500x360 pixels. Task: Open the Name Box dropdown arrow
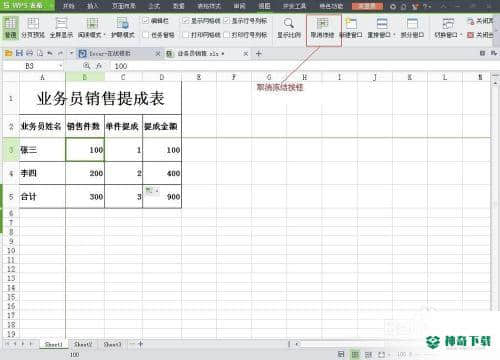coord(61,66)
